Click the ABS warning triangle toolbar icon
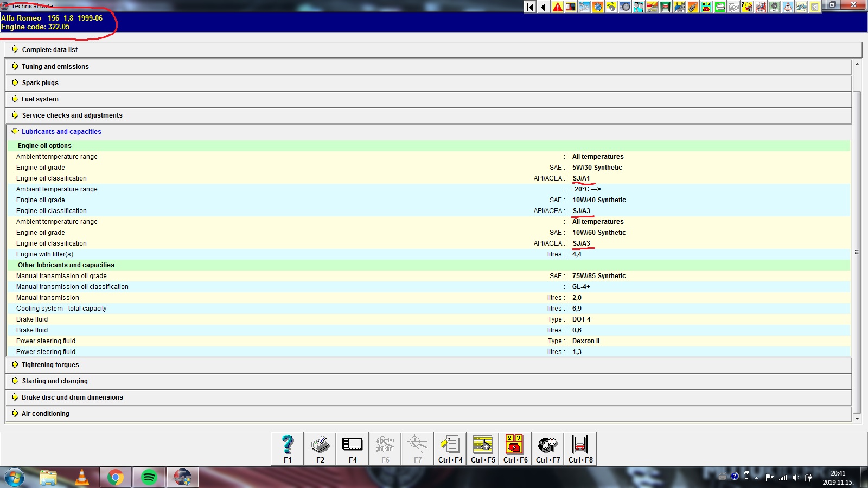The image size is (868, 488). [788, 7]
